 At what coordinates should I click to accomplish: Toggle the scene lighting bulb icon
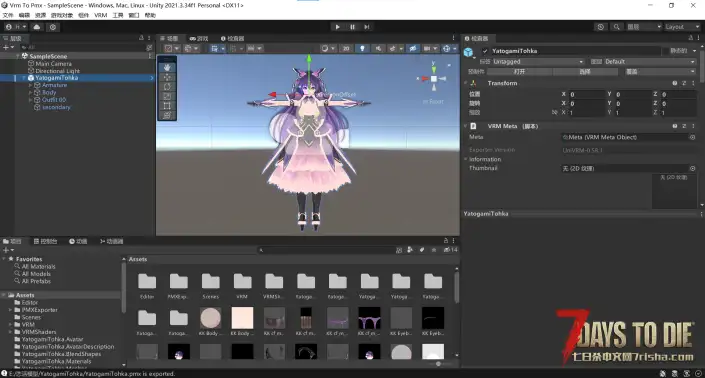point(362,49)
